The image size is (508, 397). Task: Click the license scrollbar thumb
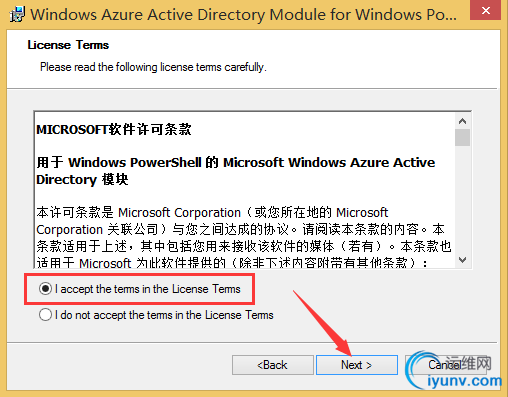[462, 137]
